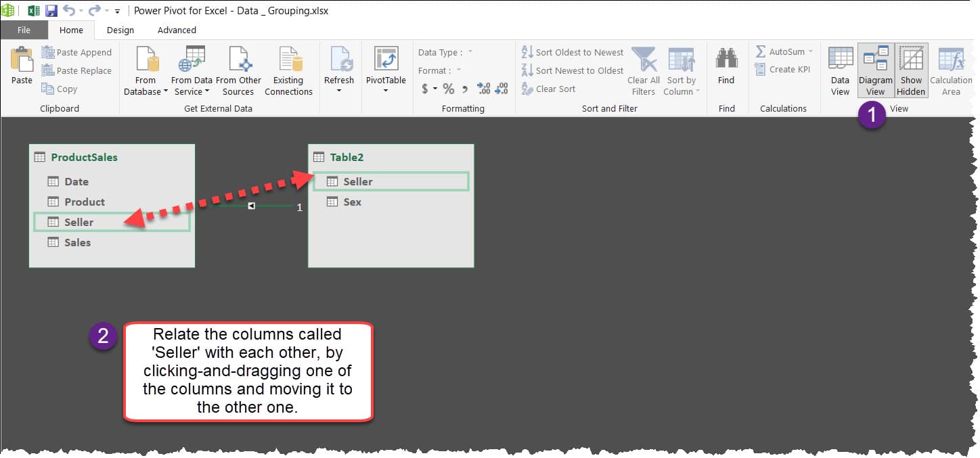The image size is (980, 458).
Task: Click the Existing Connections icon
Action: (288, 60)
